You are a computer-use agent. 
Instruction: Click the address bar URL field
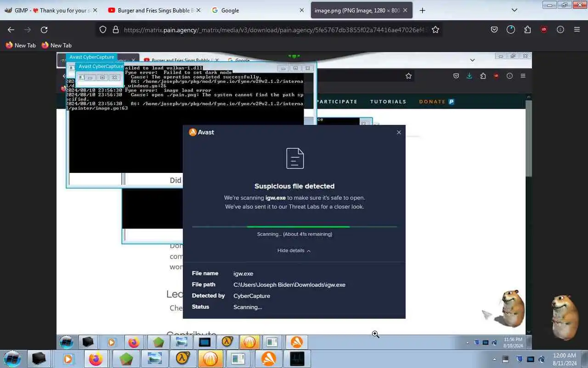[275, 29]
